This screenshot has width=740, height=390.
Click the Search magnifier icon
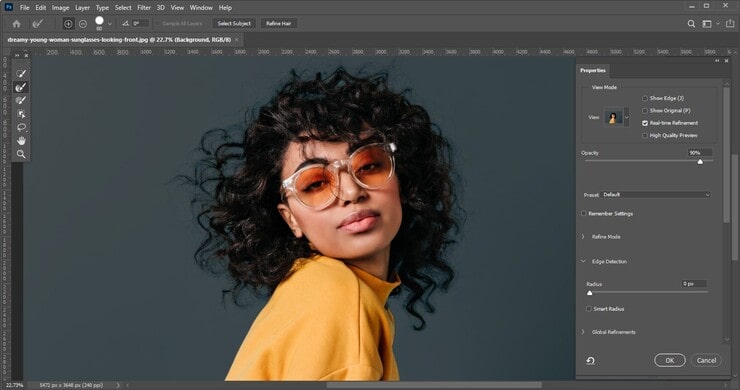click(691, 24)
